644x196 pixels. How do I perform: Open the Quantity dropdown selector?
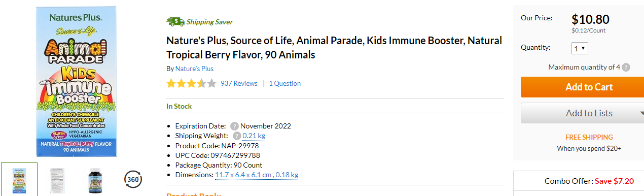580,48
